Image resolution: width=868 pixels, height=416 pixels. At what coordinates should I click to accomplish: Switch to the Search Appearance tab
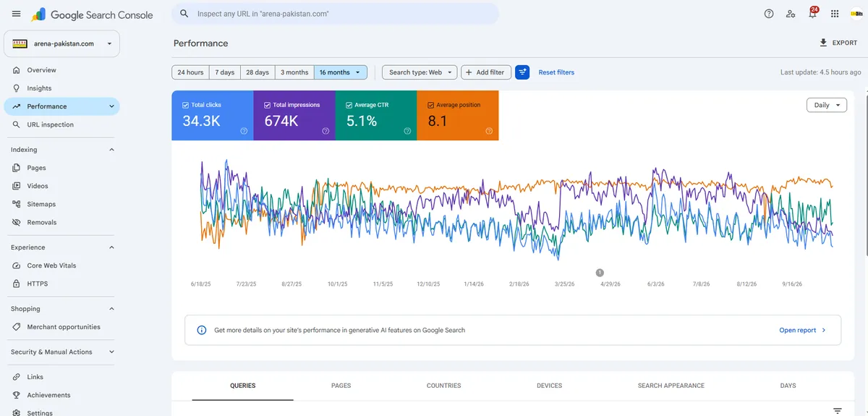[671, 386]
